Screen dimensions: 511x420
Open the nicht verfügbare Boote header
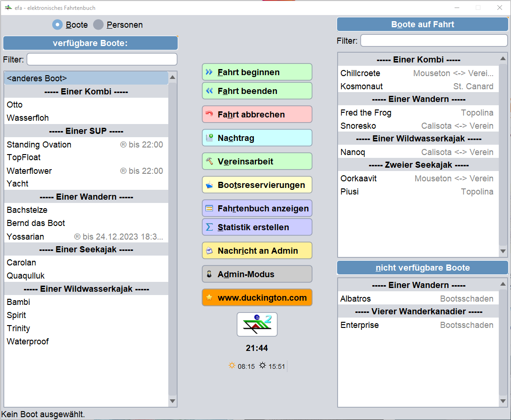click(x=422, y=268)
